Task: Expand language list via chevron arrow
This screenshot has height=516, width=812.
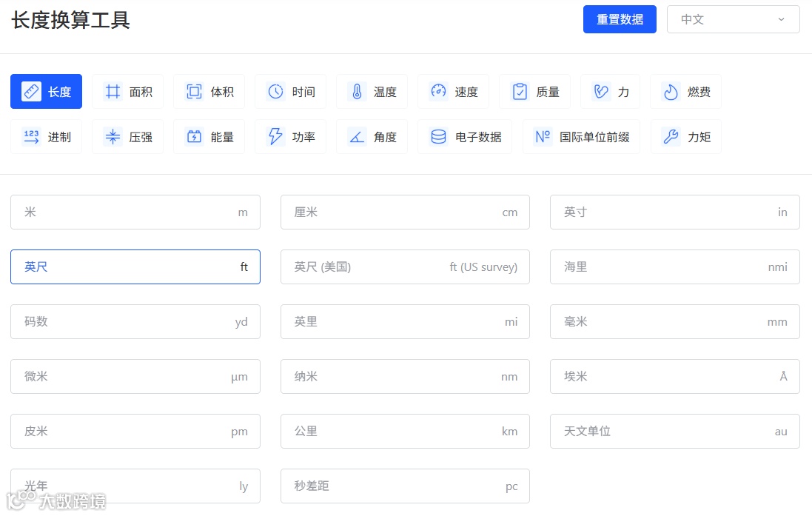Action: (781, 19)
